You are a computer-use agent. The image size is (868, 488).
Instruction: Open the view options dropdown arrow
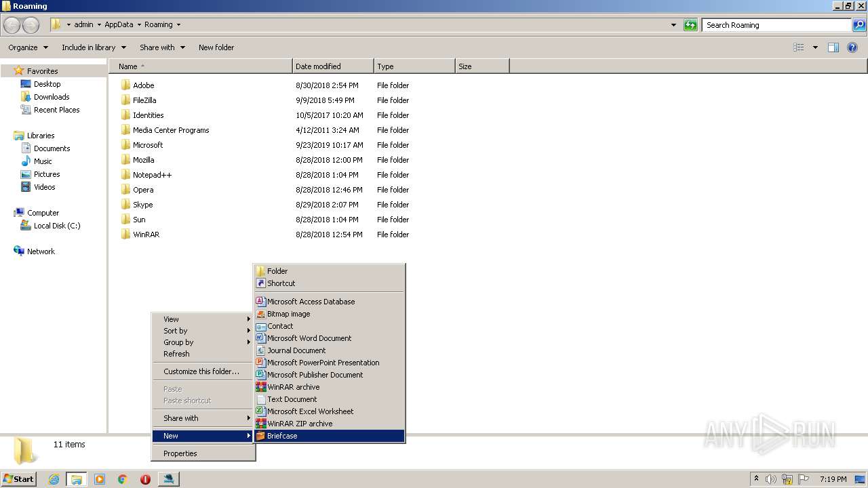coord(815,47)
